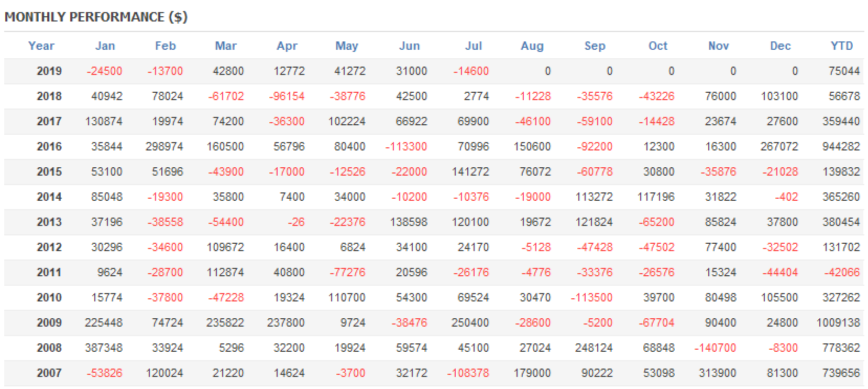The height and width of the screenshot is (389, 868).
Task: Click the Monthly Performance ($) heading
Action: click(96, 17)
